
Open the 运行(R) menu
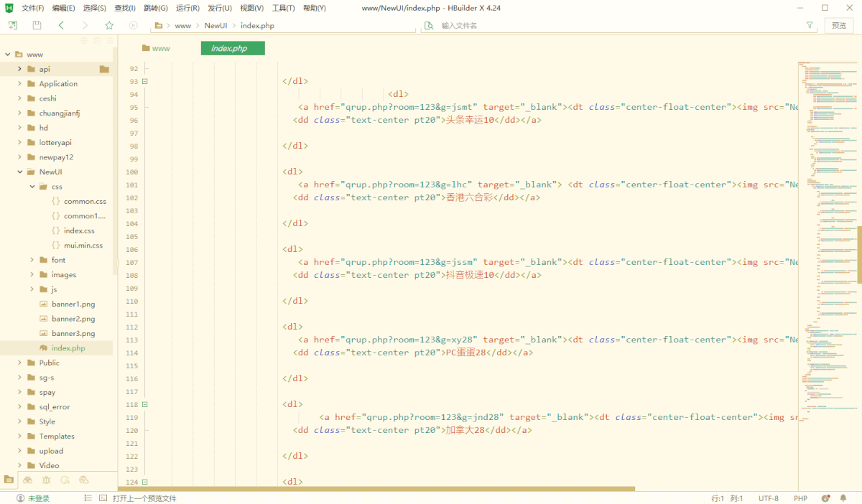click(x=187, y=8)
